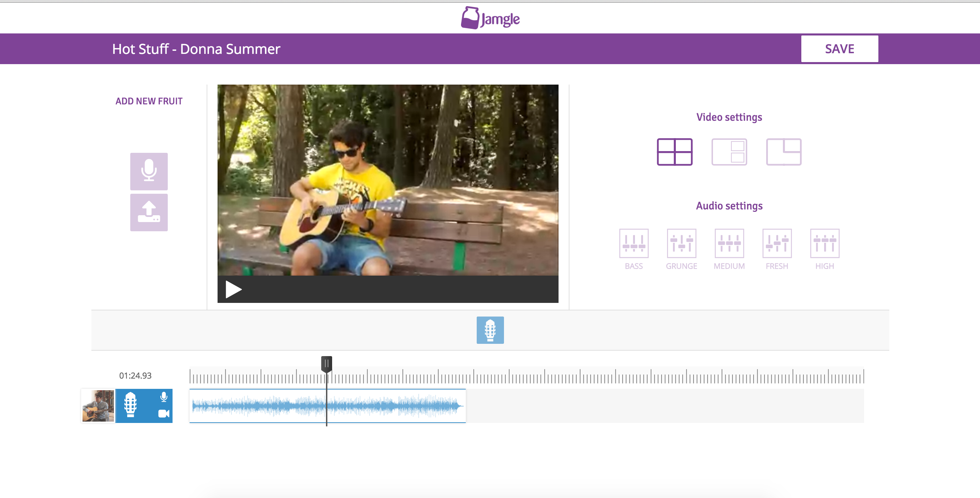This screenshot has width=980, height=498.
Task: Select the large-left two-small-right video layout
Action: coord(729,152)
